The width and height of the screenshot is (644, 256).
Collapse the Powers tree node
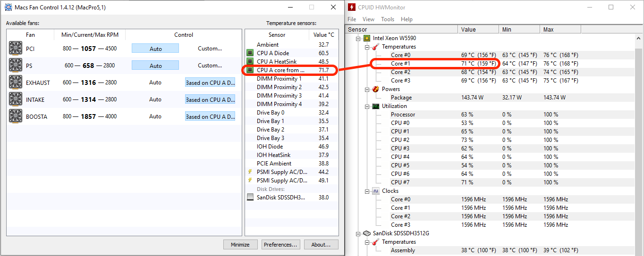367,89
